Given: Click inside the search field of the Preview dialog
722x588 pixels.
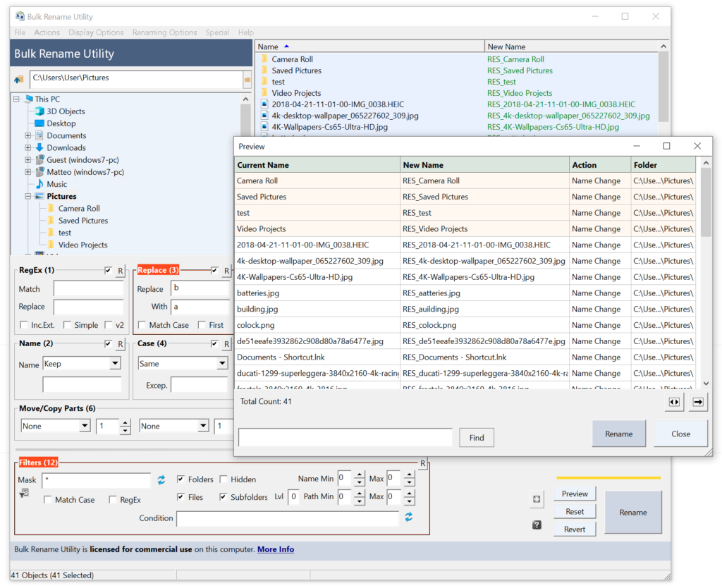Looking at the screenshot, I should coord(345,437).
